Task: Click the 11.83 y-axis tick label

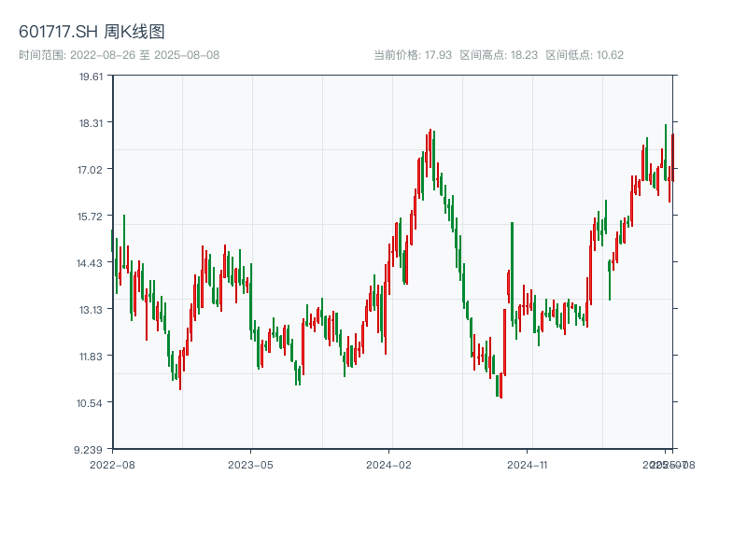Action: pos(91,357)
